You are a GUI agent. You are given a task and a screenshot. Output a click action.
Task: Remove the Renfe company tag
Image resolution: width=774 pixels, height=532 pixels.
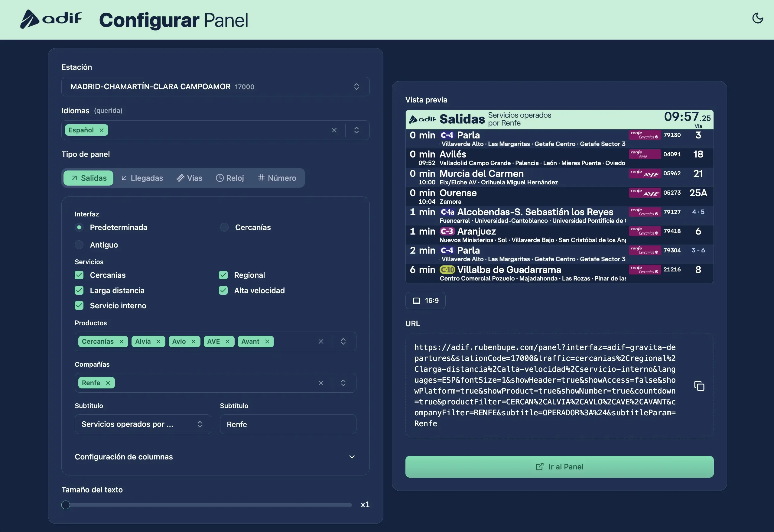point(108,383)
